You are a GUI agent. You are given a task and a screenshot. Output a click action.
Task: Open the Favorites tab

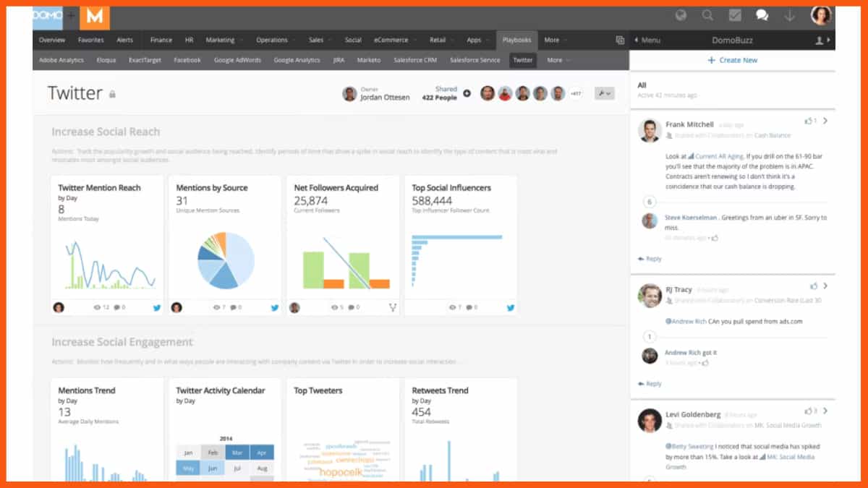tap(91, 40)
